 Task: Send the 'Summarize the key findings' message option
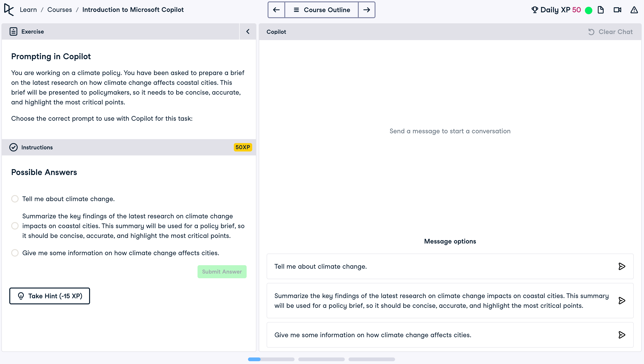(621, 301)
